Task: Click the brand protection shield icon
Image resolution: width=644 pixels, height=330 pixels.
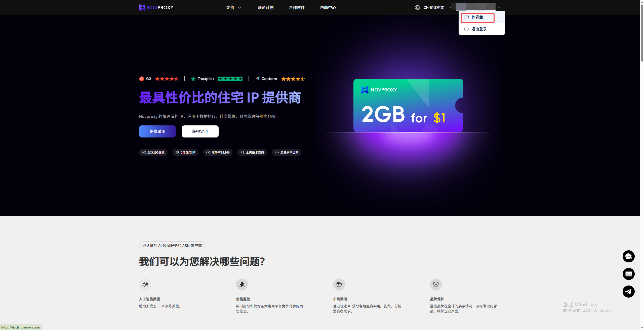Action: 436,285
